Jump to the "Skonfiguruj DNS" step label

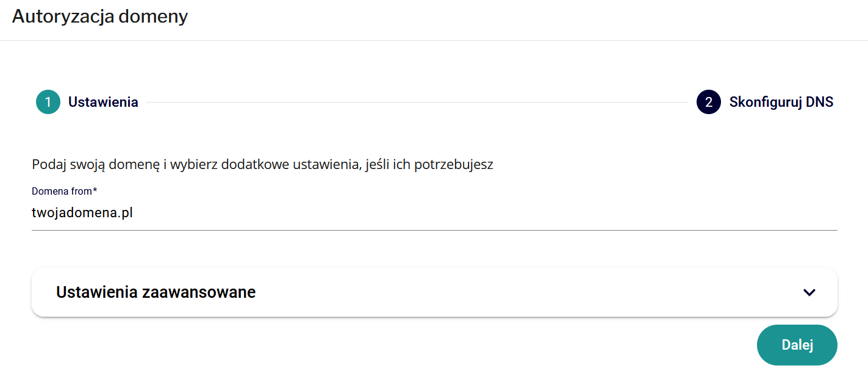(x=781, y=102)
